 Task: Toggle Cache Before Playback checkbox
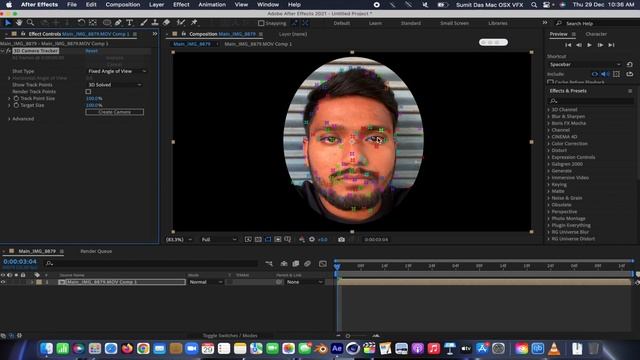550,82
